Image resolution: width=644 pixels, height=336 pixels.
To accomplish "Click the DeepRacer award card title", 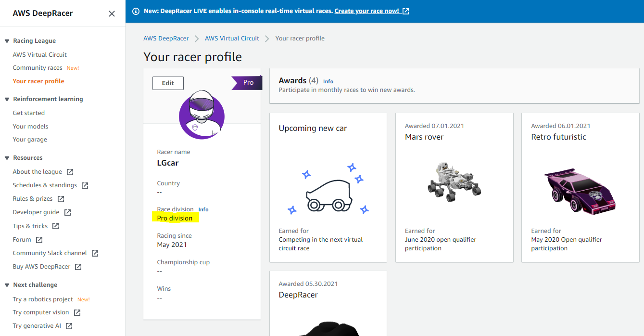I will point(298,295).
